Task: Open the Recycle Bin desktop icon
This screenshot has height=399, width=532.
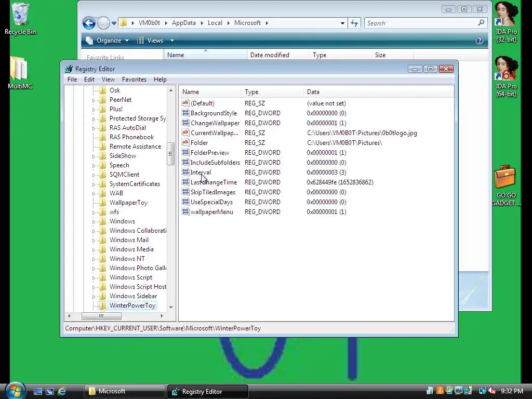Action: 20,19
